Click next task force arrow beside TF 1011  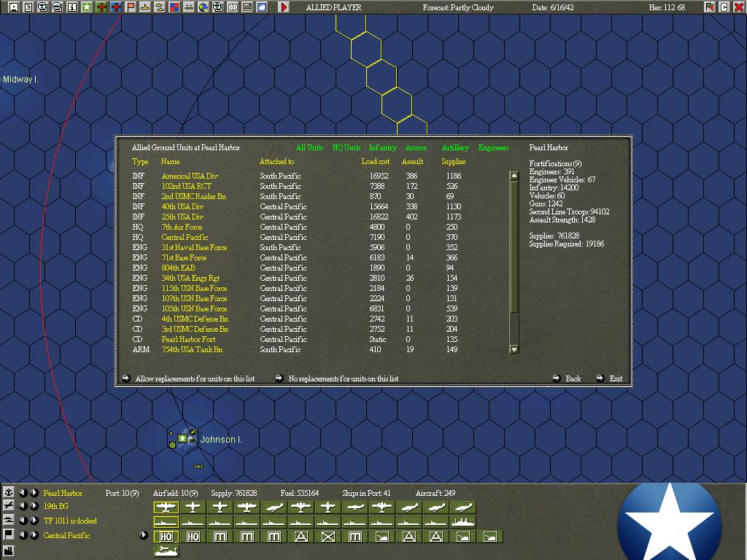[x=34, y=520]
